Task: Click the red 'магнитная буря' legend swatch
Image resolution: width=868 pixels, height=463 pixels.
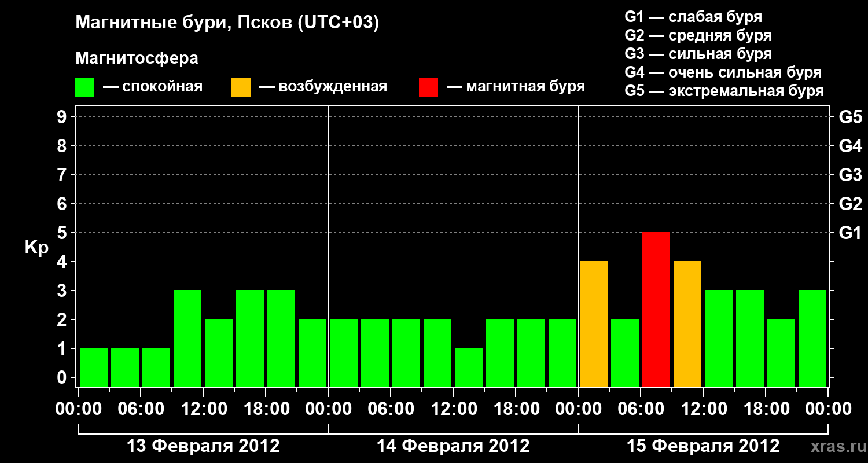Action: click(x=428, y=87)
